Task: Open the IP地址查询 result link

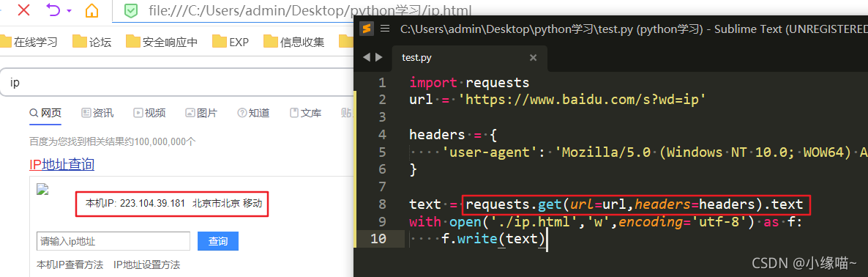Action: pos(62,164)
